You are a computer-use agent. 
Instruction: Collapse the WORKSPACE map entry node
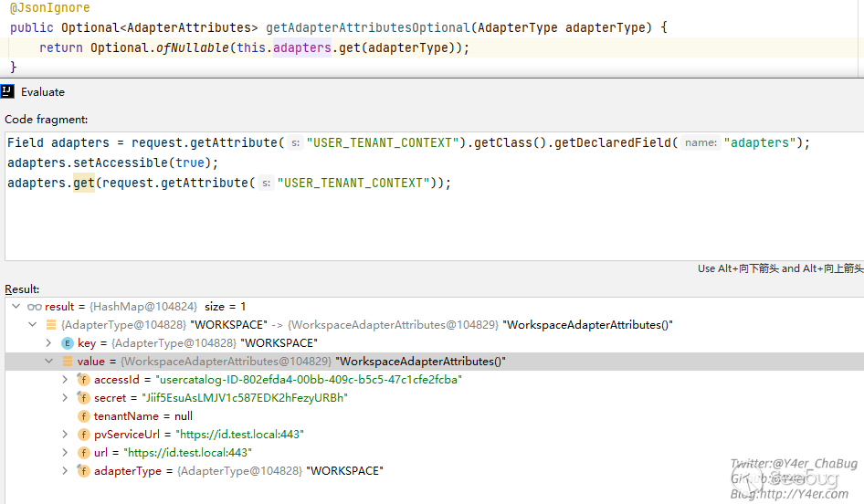[x=33, y=324]
